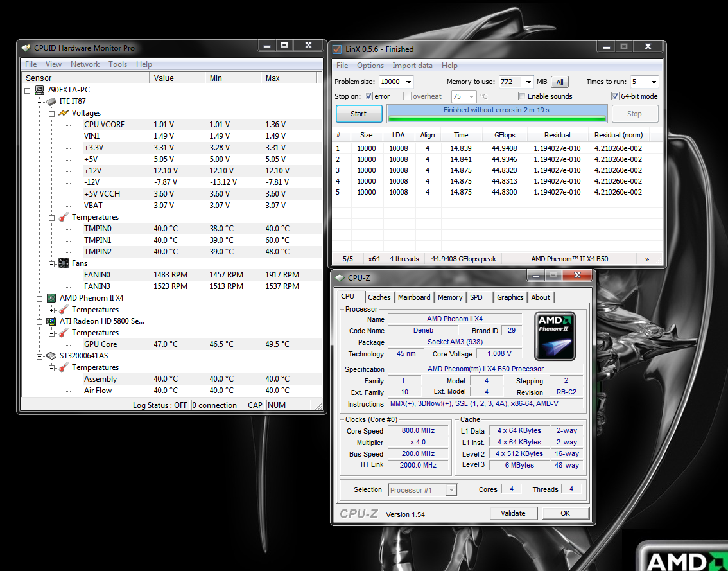
Task: Click the OK button in CPU-Z
Action: coord(565,513)
